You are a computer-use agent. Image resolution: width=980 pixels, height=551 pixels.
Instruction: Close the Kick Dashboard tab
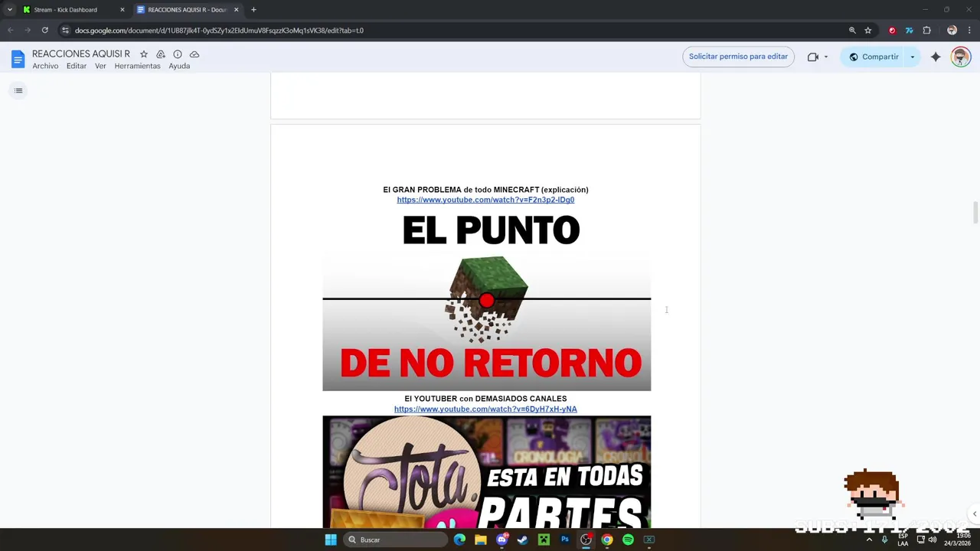pos(122,10)
